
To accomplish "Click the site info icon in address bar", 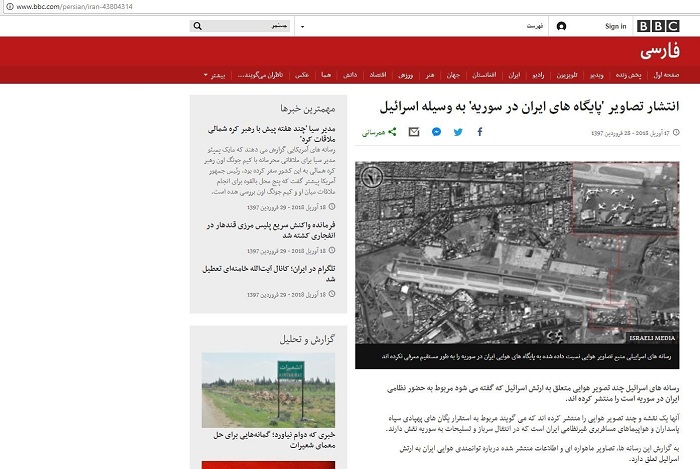I will point(9,7).
